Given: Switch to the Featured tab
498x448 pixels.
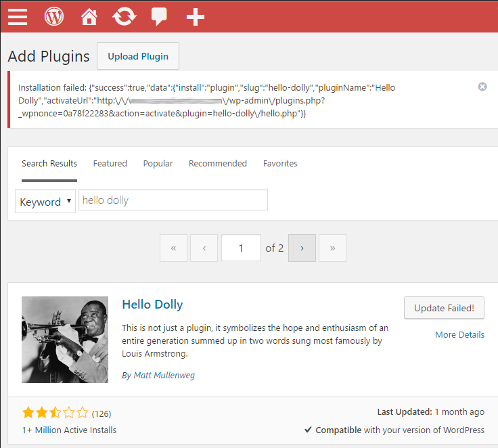Looking at the screenshot, I should coord(110,163).
